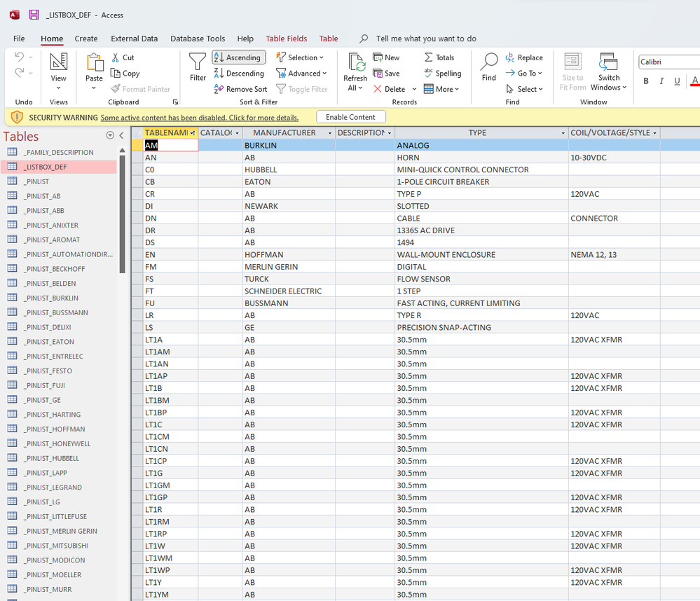Screen dimensions: 700x601
Task: Click Refresh All icon
Action: point(356,62)
